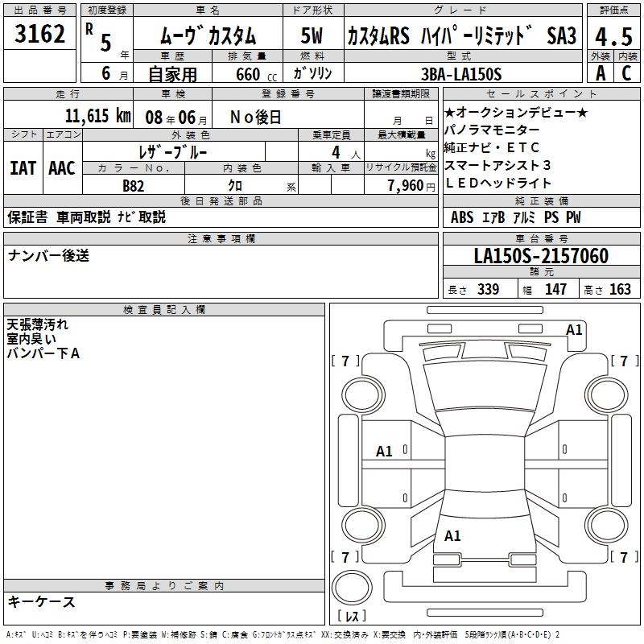Click the equipment list ABS エアB アルミ PS PW
Viewport: 644px width, 644px height.
tap(516, 217)
